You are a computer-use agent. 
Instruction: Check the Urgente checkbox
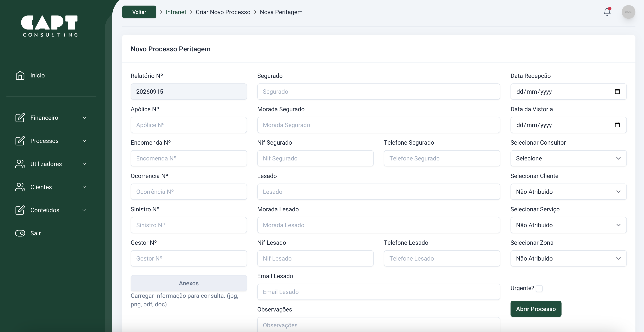click(539, 288)
